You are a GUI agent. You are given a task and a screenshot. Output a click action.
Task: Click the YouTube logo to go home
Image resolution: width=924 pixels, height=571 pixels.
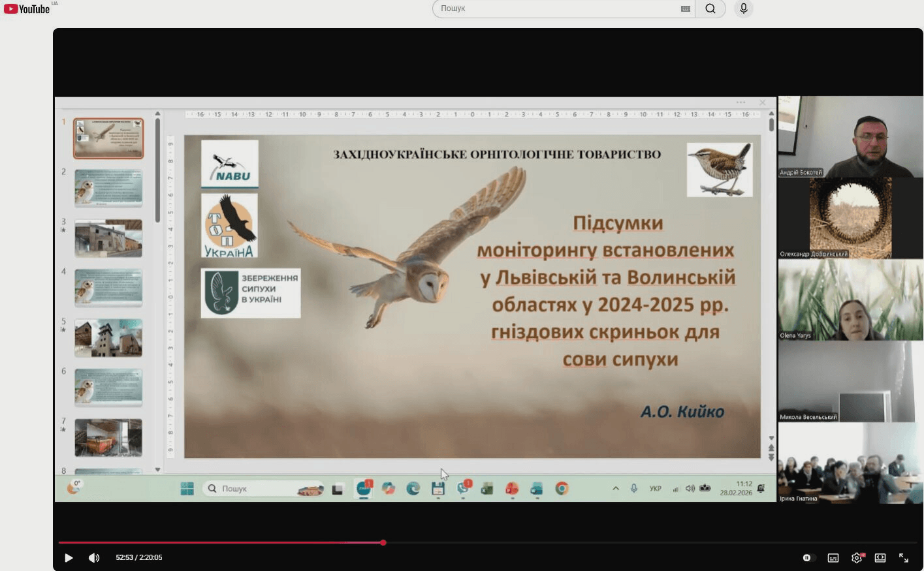[x=27, y=9]
